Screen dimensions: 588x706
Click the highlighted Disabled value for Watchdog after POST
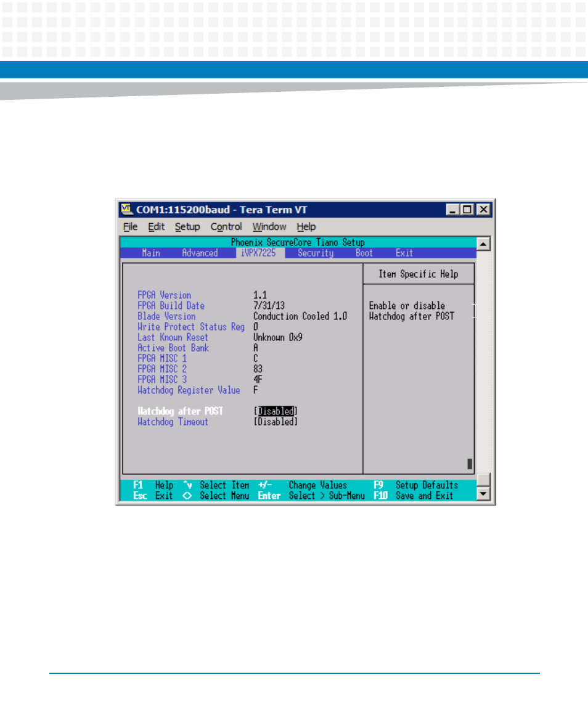coord(276,411)
